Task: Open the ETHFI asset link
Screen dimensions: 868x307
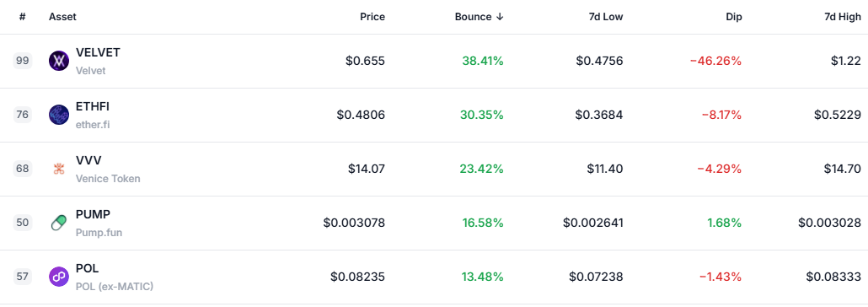Action: coord(93,106)
